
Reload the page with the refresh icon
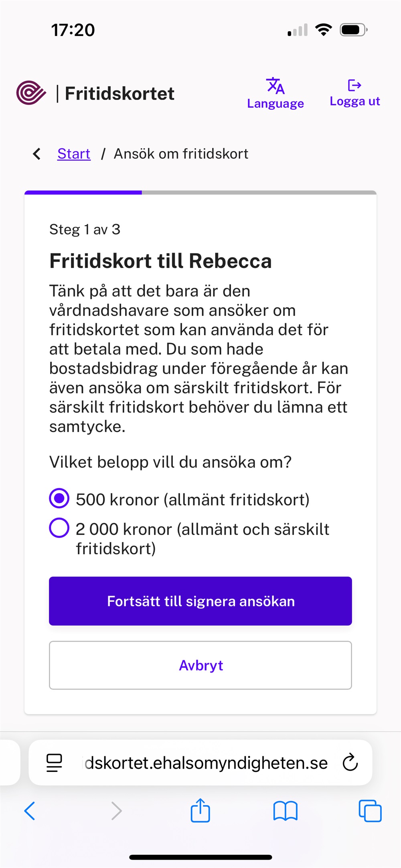[350, 763]
